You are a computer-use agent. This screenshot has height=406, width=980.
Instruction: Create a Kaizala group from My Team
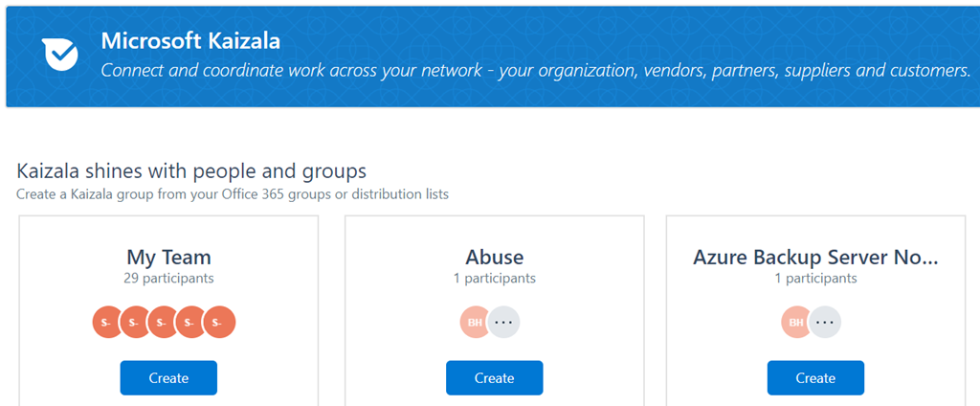pyautogui.click(x=168, y=378)
